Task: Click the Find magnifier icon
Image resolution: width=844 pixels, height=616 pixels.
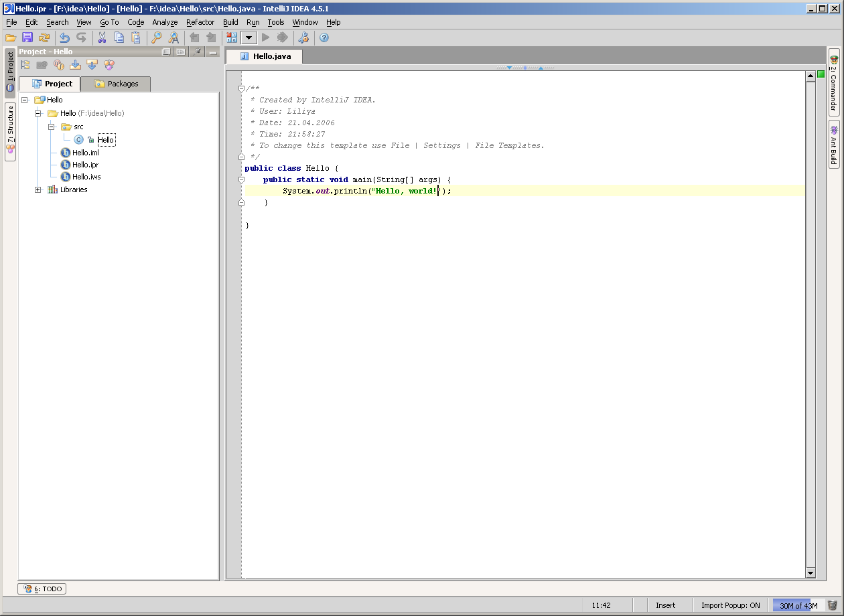Action: coord(157,37)
